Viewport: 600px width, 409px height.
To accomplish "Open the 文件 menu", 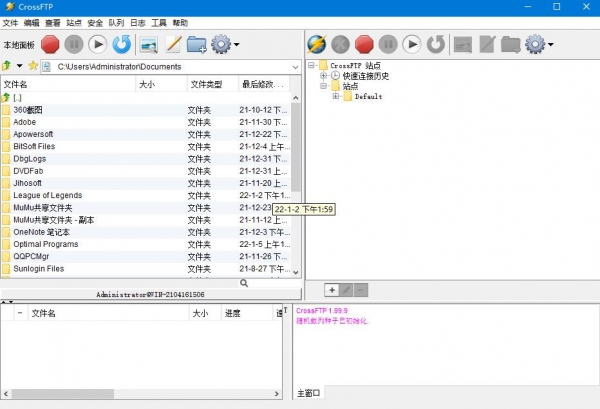I will [x=10, y=23].
